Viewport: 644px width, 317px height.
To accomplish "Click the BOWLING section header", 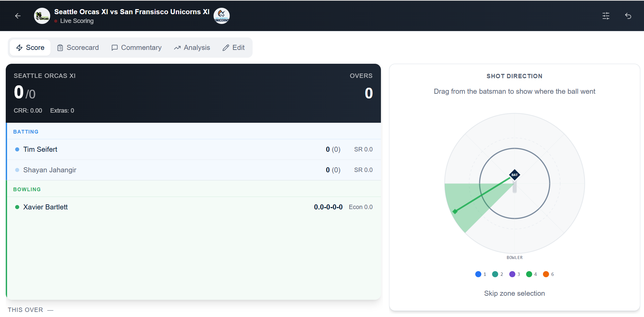I will coord(27,190).
